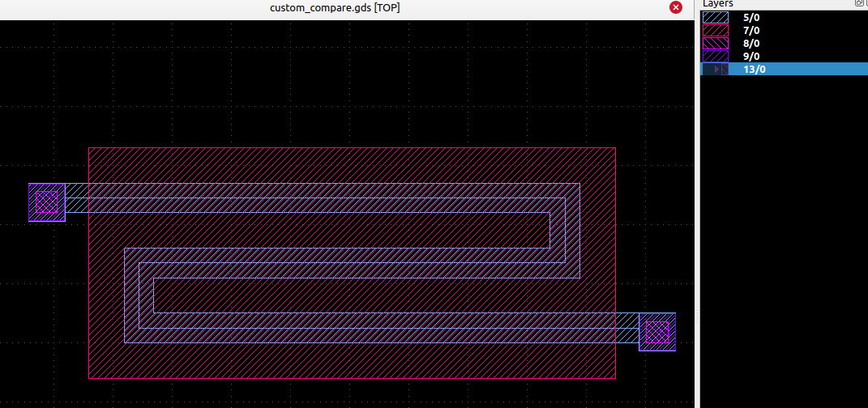
Task: Click the 8/0 layer's magenta hatched swatch
Action: (x=715, y=43)
